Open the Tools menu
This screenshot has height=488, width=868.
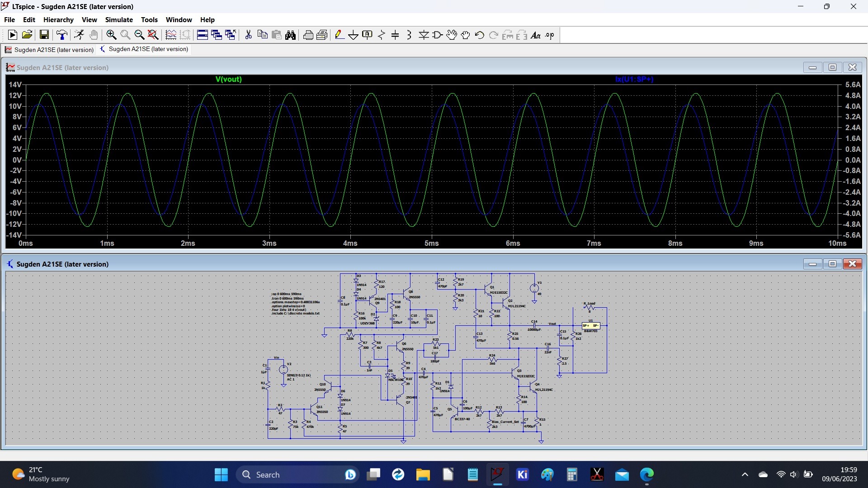149,19
